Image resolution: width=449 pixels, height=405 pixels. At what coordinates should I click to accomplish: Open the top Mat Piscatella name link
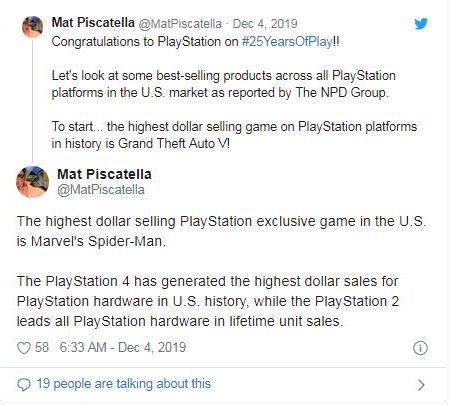[93, 23]
